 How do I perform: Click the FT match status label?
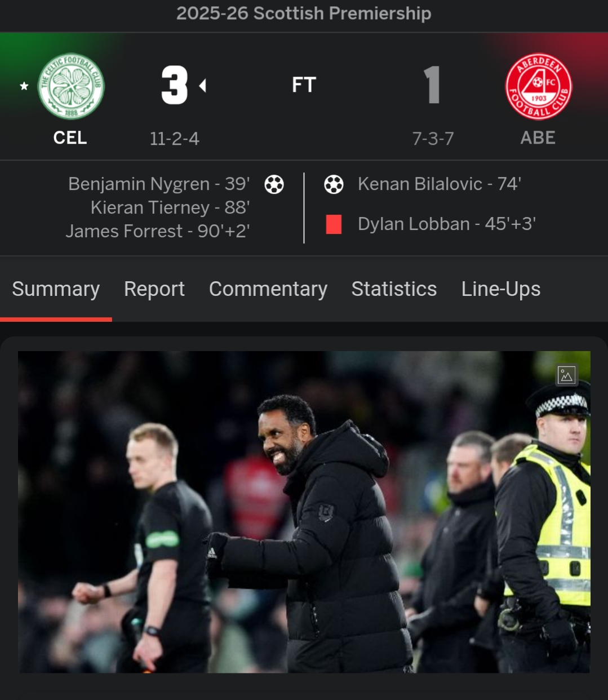[304, 85]
